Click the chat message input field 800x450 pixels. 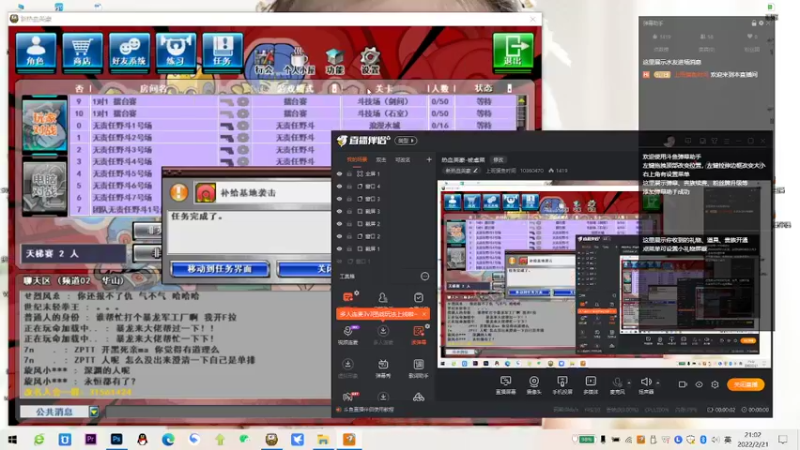coord(219,412)
